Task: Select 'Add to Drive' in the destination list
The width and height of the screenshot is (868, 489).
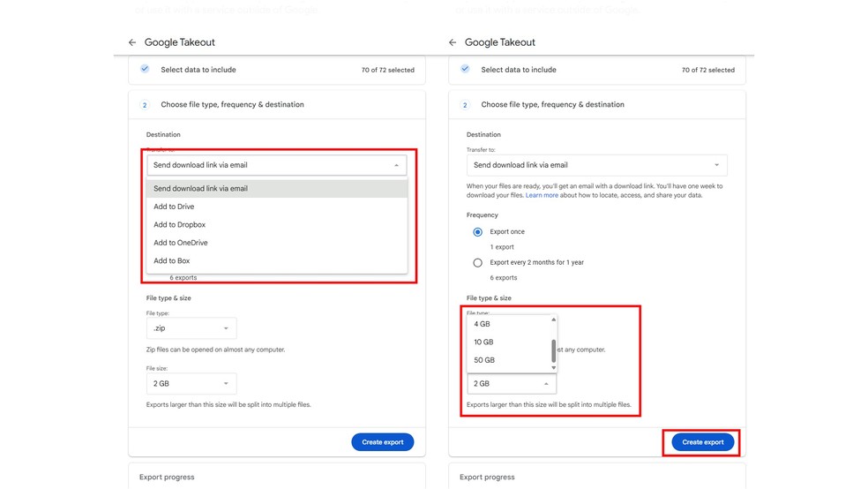Action: click(174, 207)
